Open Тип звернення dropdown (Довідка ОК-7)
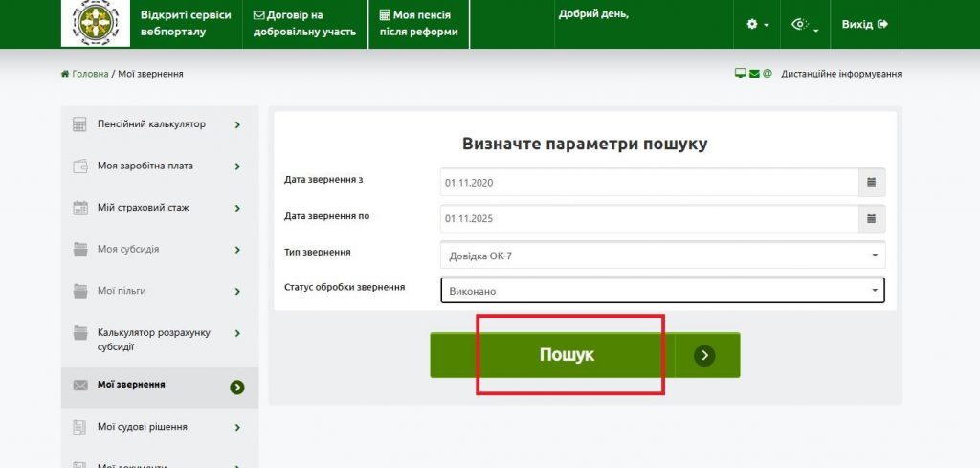This screenshot has width=980, height=468. [x=662, y=255]
